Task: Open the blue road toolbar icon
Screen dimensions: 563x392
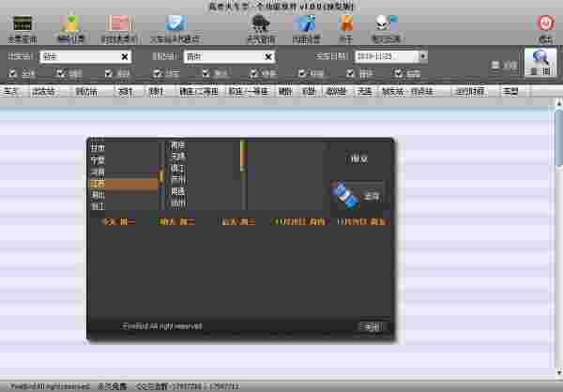Action: pyautogui.click(x=306, y=23)
